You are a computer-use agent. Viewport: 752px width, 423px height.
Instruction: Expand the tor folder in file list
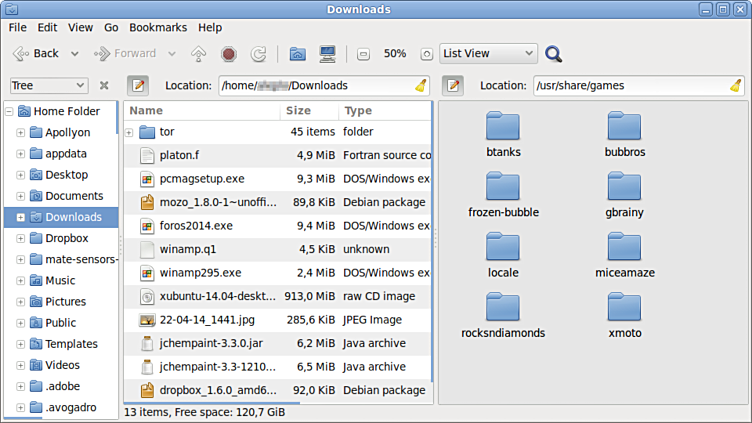[x=129, y=132]
